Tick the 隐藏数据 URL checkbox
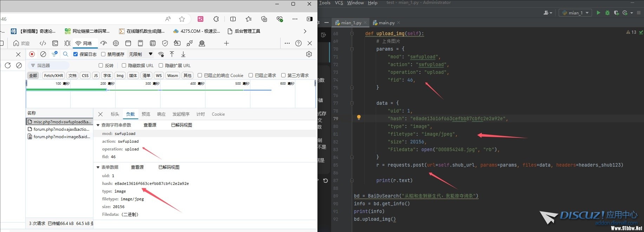This screenshot has width=644, height=232. point(124,65)
